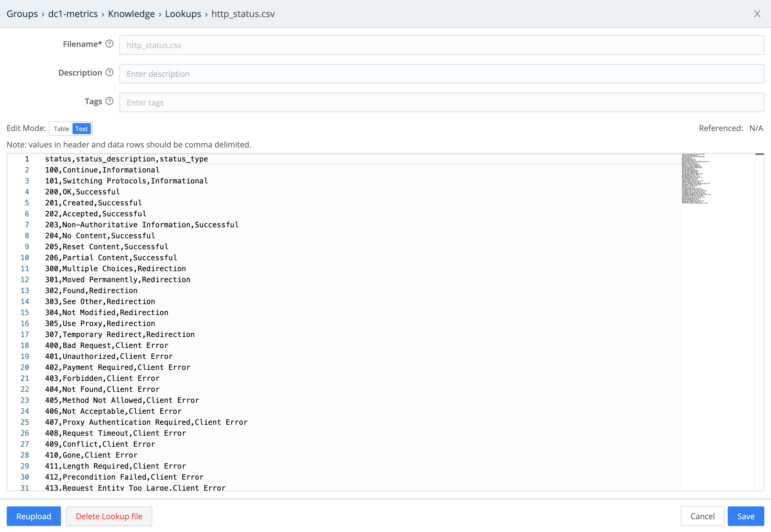Click the code editor minimap preview
Screen dimensions: 771x532
696,179
